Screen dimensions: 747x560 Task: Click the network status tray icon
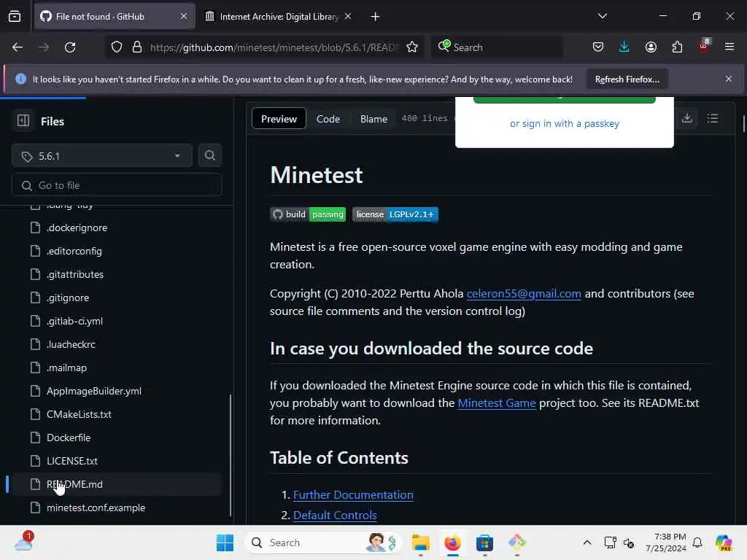pos(610,542)
